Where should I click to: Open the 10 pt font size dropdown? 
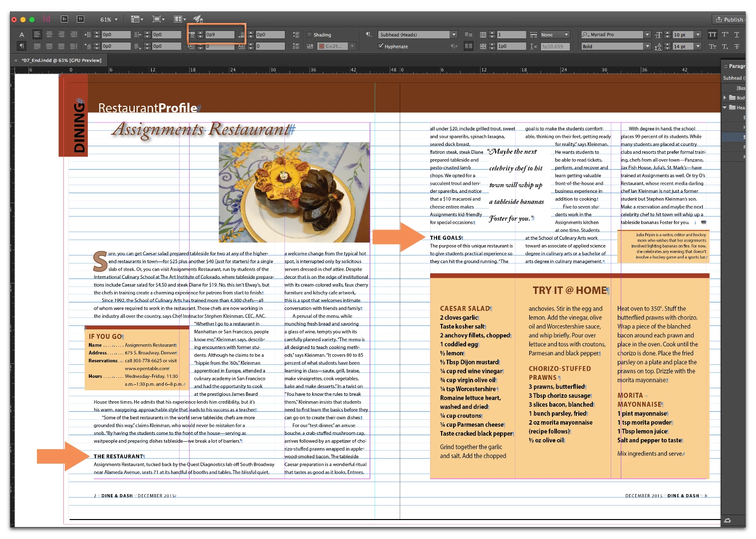pos(698,34)
